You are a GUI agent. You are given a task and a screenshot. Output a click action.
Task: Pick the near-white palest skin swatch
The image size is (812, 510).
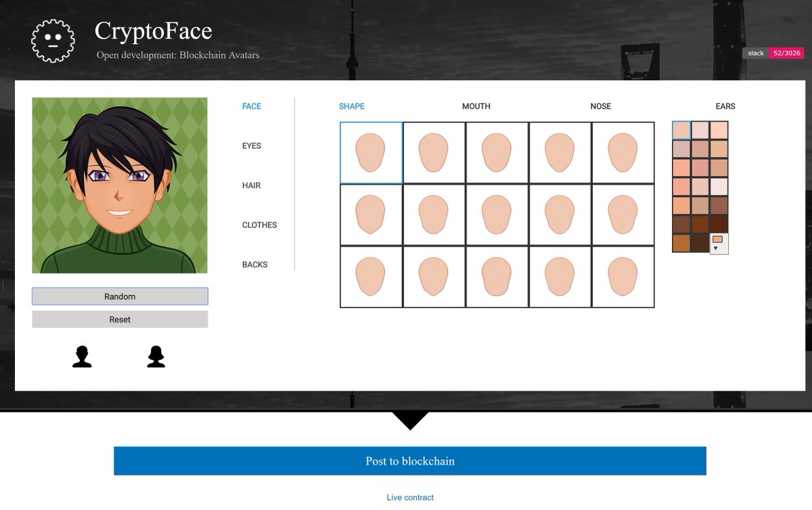(719, 187)
